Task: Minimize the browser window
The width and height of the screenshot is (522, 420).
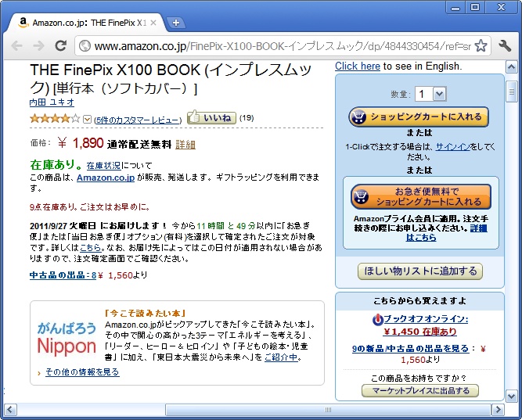Action: pyautogui.click(x=455, y=7)
